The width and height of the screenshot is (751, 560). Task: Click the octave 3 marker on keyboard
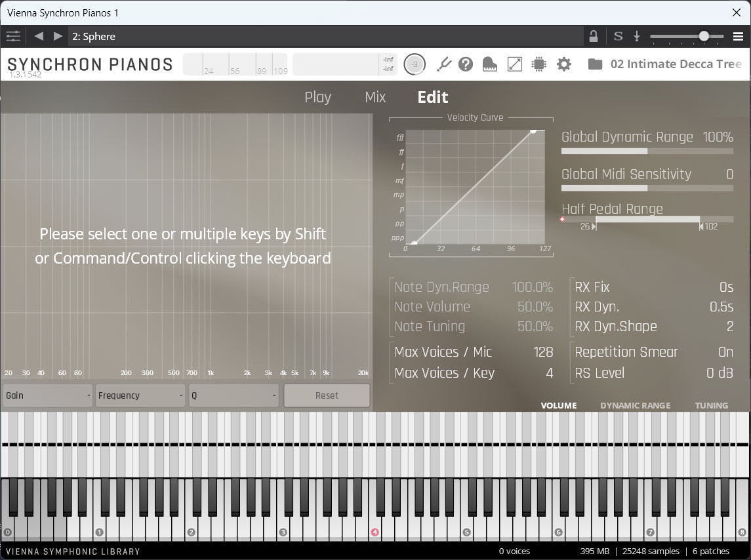pos(283,532)
